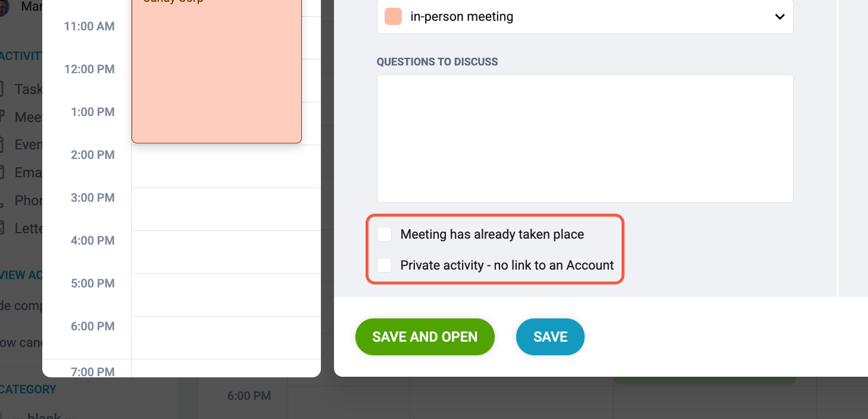Enable 'Private activity - no link to an Account'
The image size is (868, 419).
pos(385,265)
